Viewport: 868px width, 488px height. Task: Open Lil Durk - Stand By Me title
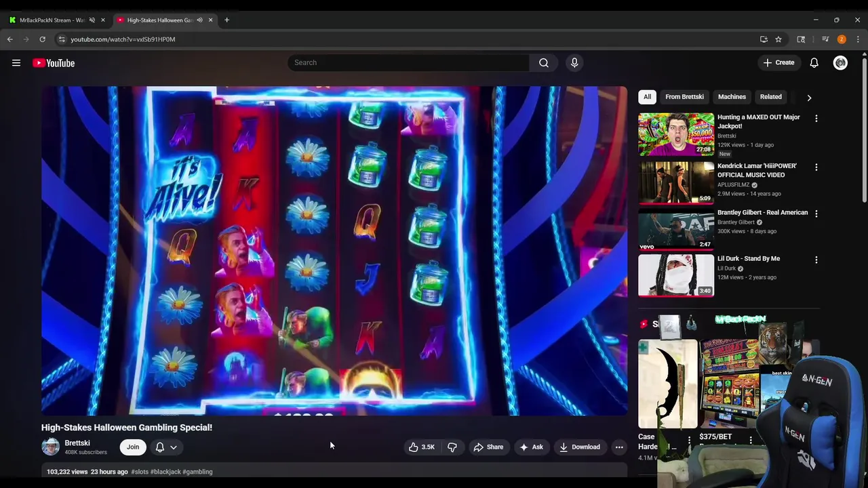tap(749, 259)
